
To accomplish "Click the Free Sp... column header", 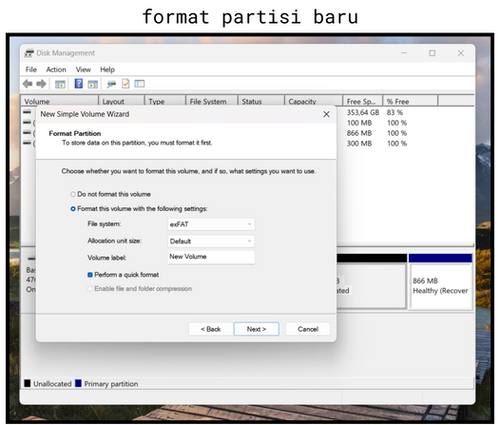I will pos(363,101).
